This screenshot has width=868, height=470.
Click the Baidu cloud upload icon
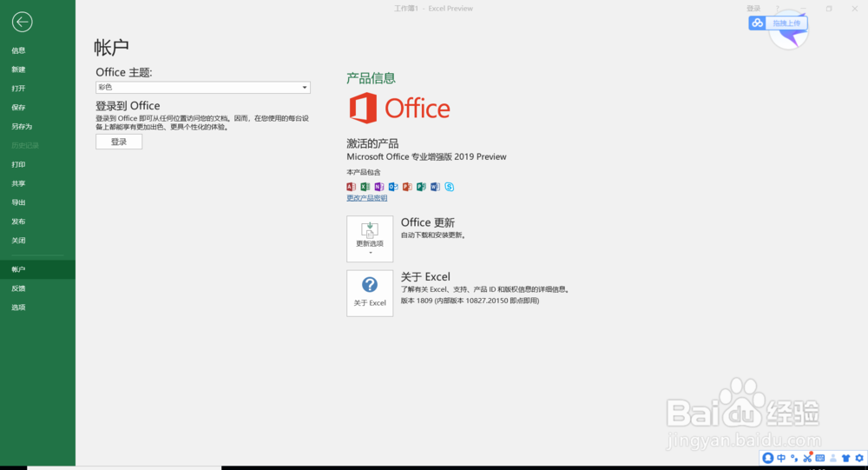pyautogui.click(x=757, y=23)
